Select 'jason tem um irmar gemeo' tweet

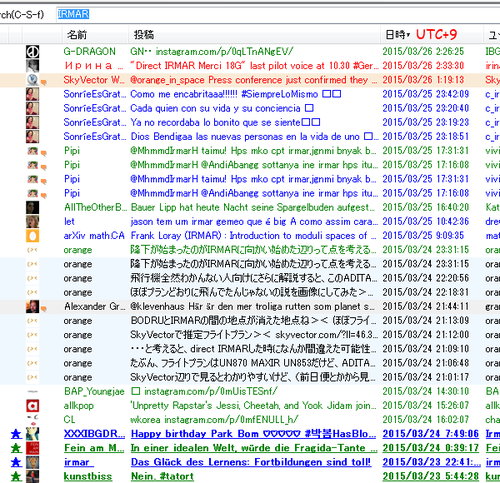coord(254,222)
